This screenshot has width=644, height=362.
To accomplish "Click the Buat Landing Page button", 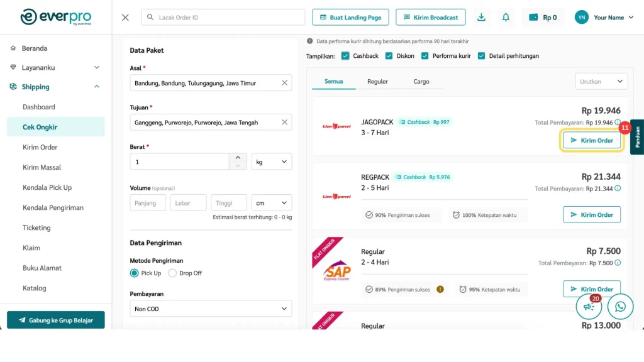I will pyautogui.click(x=350, y=18).
